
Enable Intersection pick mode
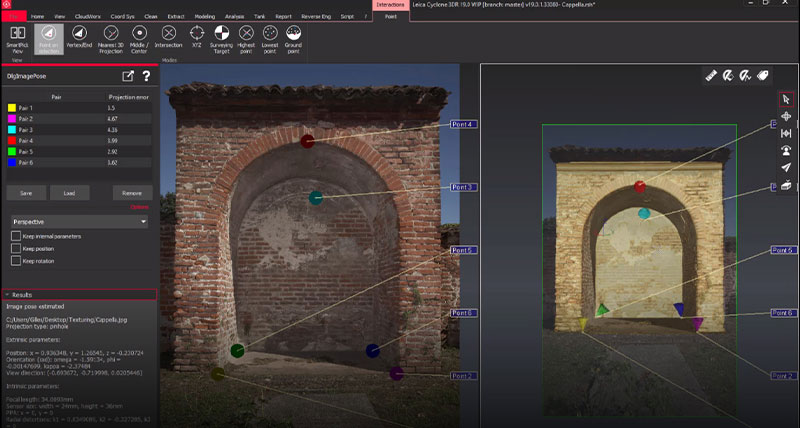pyautogui.click(x=168, y=39)
